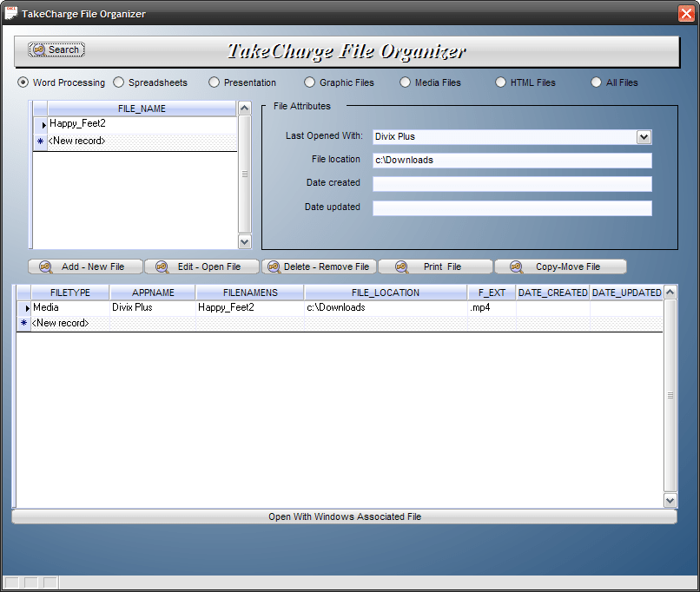
Task: Enable the All Files filter
Action: click(x=597, y=82)
